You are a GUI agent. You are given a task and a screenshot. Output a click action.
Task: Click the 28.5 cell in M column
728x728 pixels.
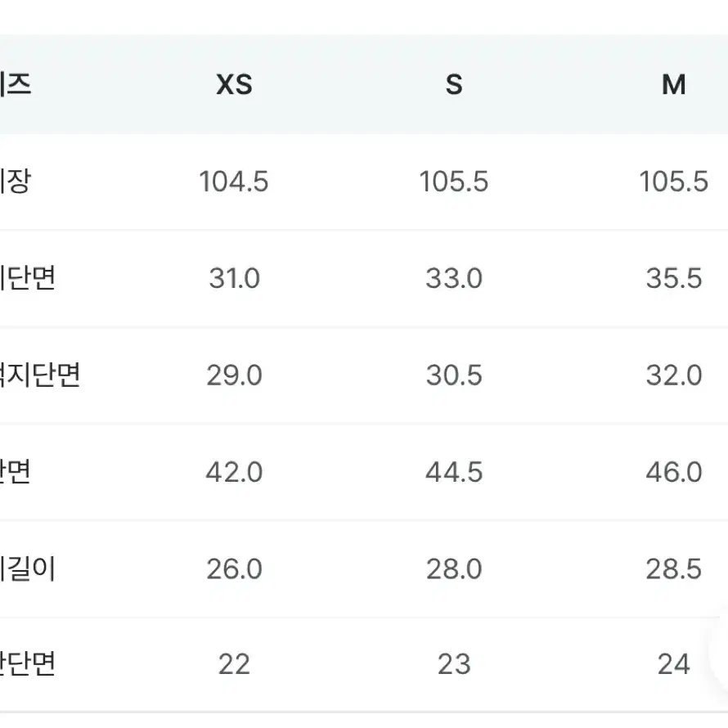[x=674, y=569]
